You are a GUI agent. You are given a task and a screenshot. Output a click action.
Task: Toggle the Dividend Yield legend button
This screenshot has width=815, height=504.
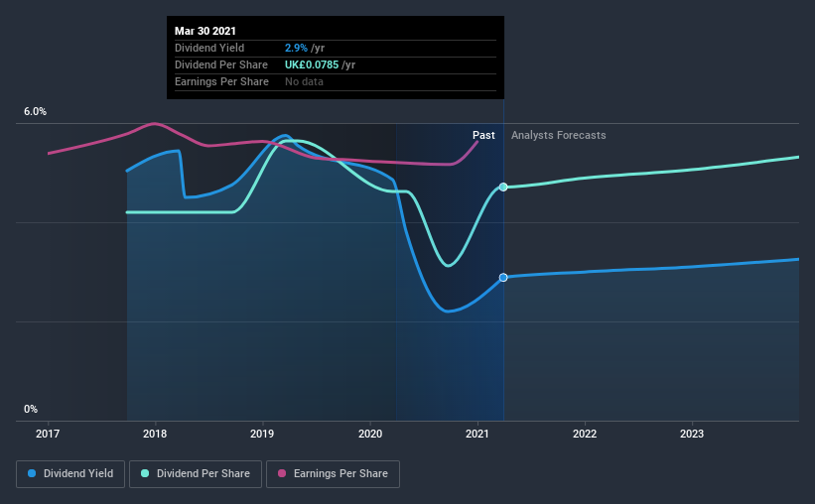point(70,474)
